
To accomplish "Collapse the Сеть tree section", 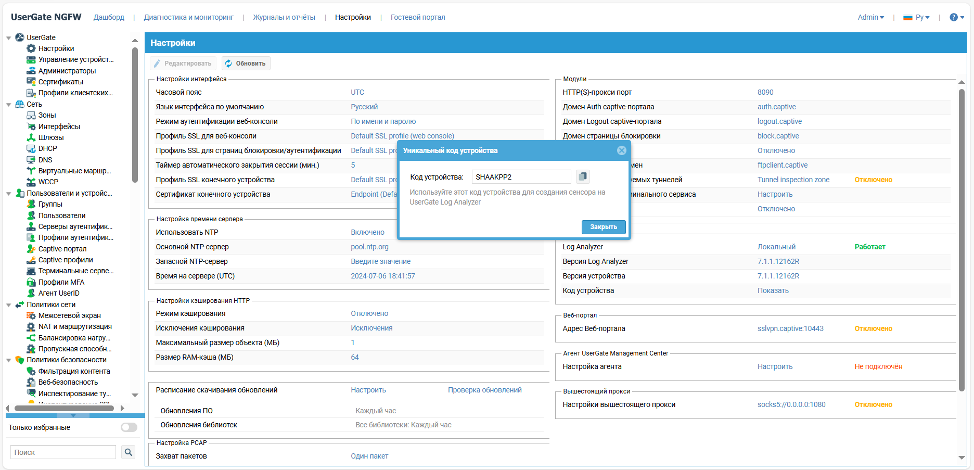I will [9, 104].
